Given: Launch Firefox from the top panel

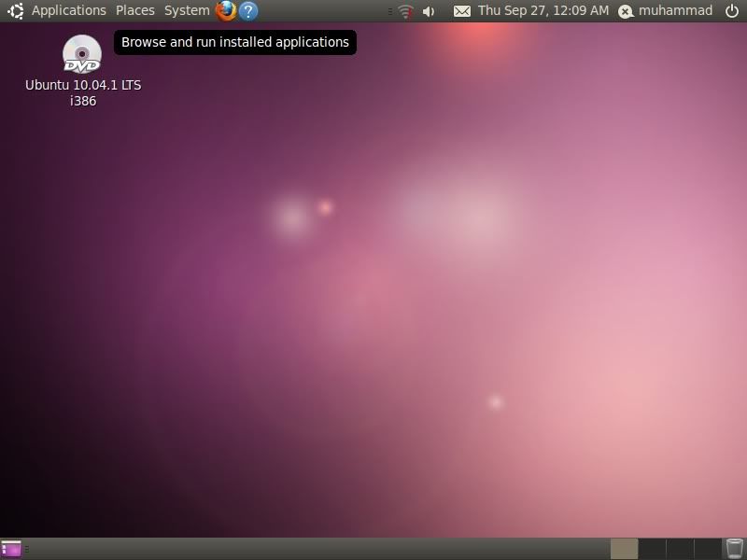Looking at the screenshot, I should [225, 11].
